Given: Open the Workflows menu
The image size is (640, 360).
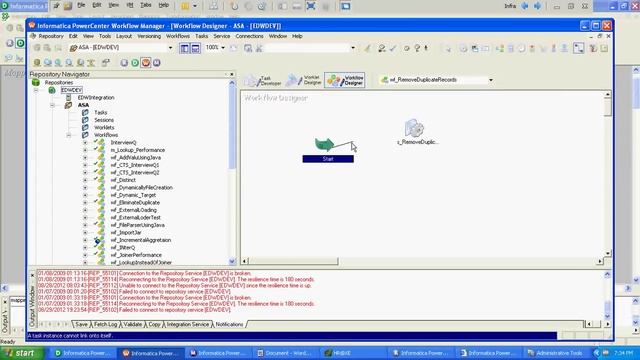Looking at the screenshot, I should point(178,36).
